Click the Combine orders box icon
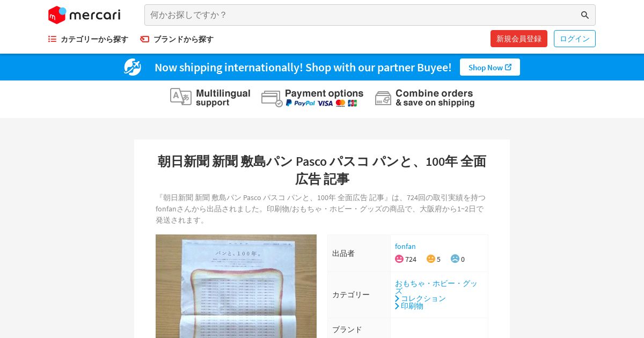The height and width of the screenshot is (338, 644). [383, 98]
